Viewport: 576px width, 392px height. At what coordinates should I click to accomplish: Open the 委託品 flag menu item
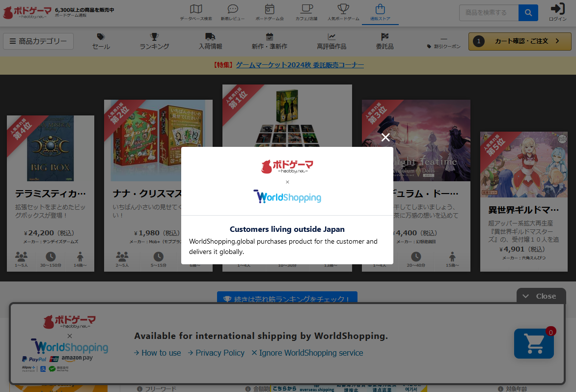coord(384,42)
